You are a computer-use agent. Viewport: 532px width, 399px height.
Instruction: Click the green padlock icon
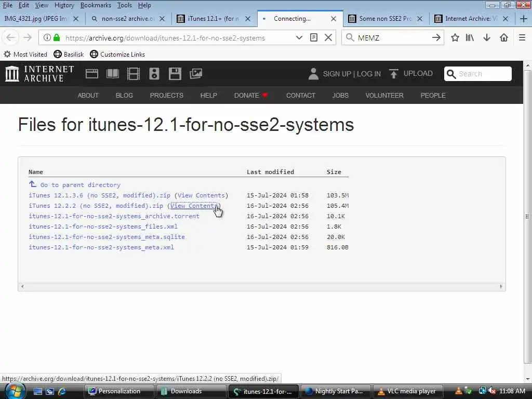pyautogui.click(x=57, y=37)
